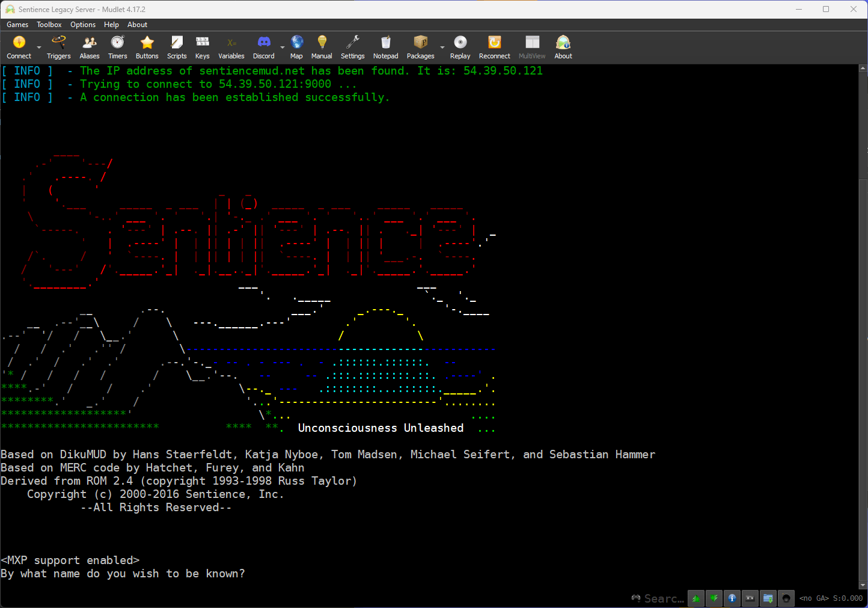Click the search options icon beside Search box

[636, 598]
